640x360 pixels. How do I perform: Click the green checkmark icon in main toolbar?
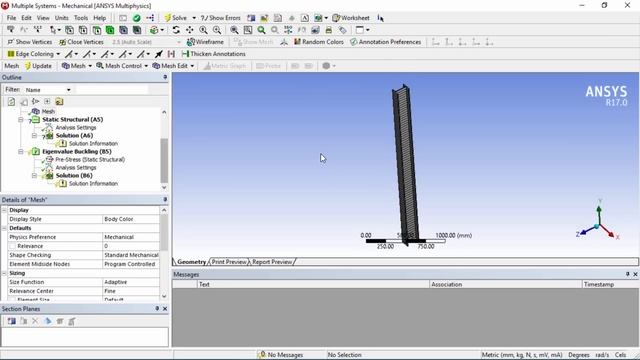(x=137, y=18)
